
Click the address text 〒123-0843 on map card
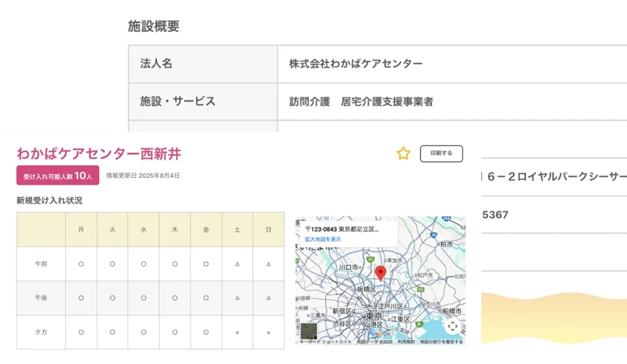[342, 229]
